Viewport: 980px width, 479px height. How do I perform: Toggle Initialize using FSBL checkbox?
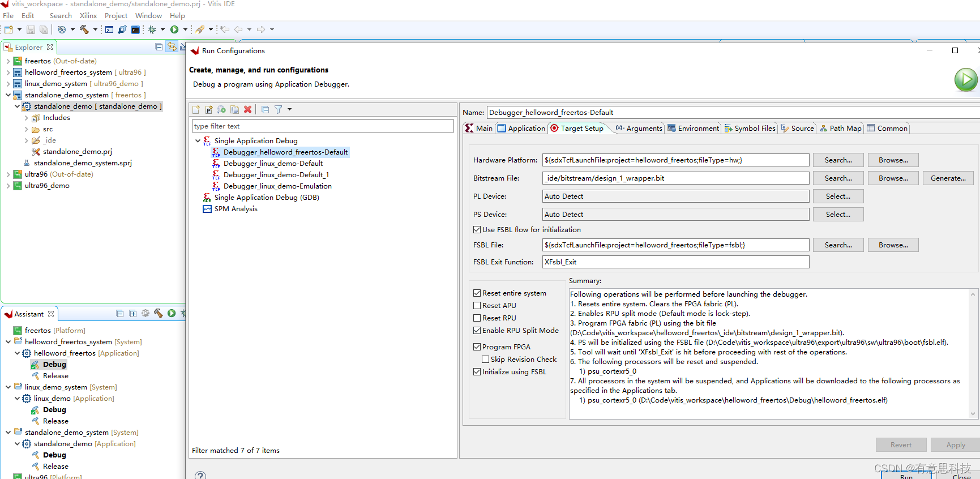[x=477, y=371]
